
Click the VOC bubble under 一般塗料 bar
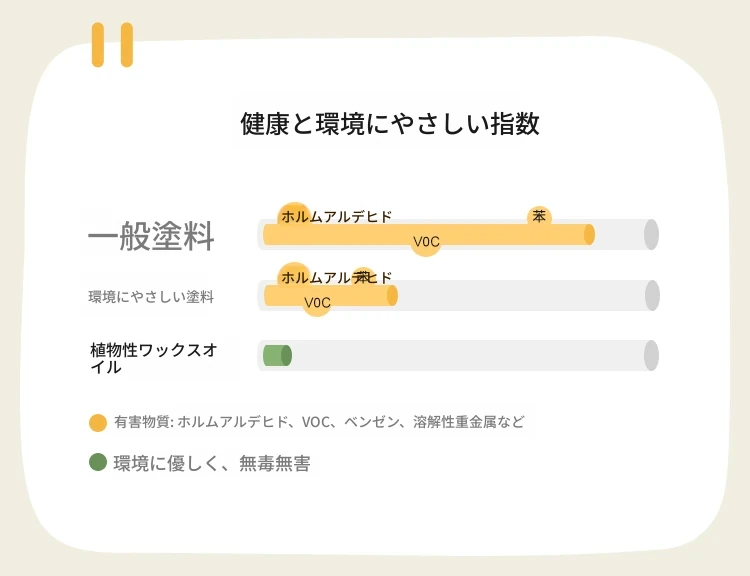pyautogui.click(x=426, y=242)
